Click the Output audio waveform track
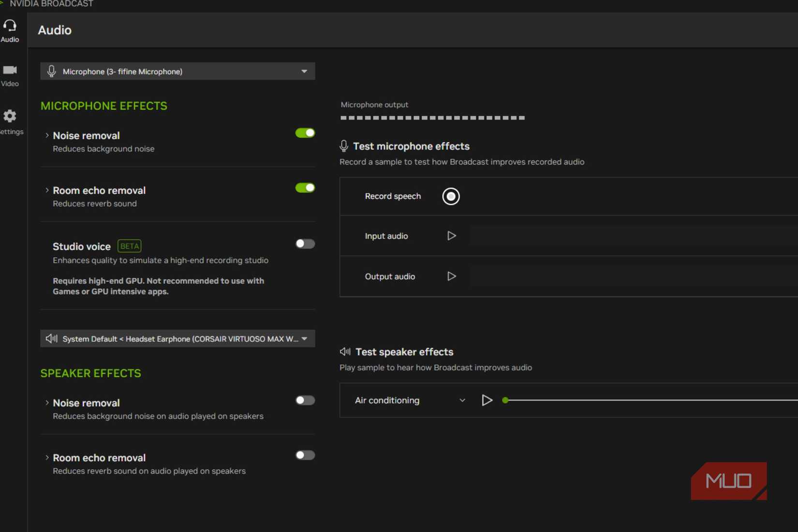The image size is (798, 532). click(634, 276)
